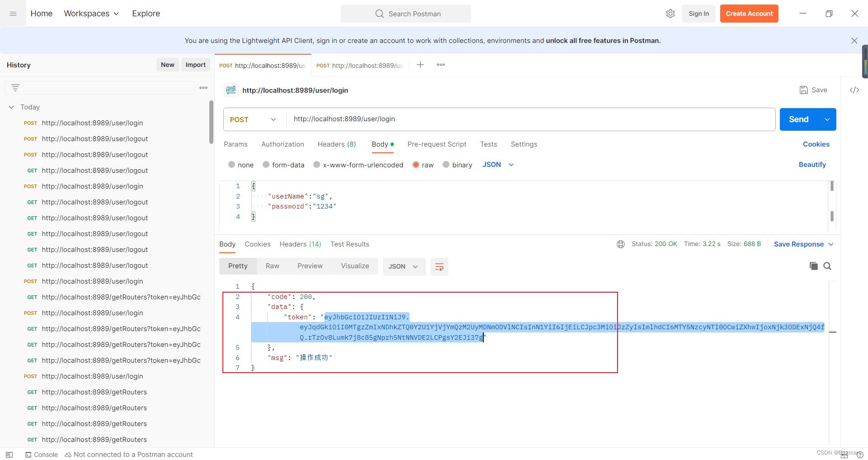Click the Sign In button
This screenshot has height=460, width=868.
698,14
